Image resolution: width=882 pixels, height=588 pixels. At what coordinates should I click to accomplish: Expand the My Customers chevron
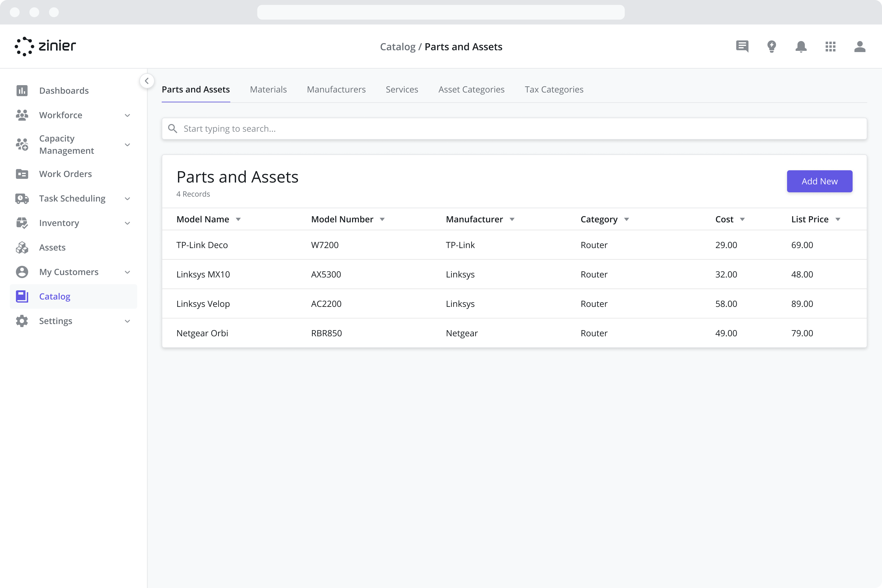(127, 272)
